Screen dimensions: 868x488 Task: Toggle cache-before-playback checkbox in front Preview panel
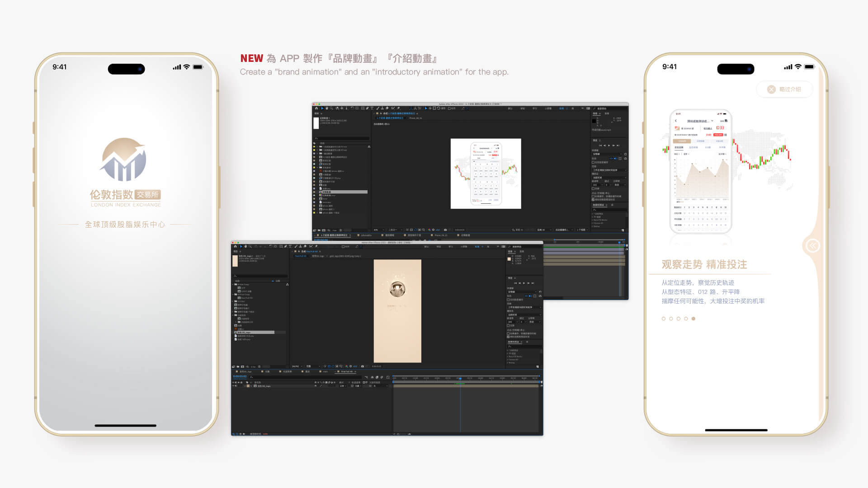point(508,333)
